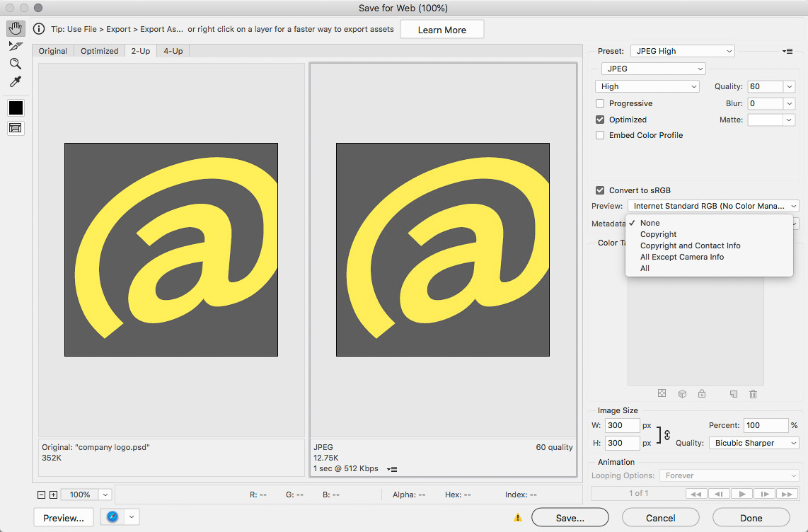Click the image width field
Screen dimensions: 808x532
click(x=622, y=425)
